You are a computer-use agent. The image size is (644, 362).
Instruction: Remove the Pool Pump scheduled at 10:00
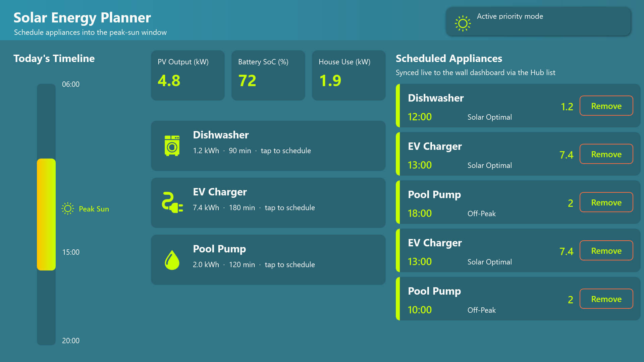click(x=606, y=299)
